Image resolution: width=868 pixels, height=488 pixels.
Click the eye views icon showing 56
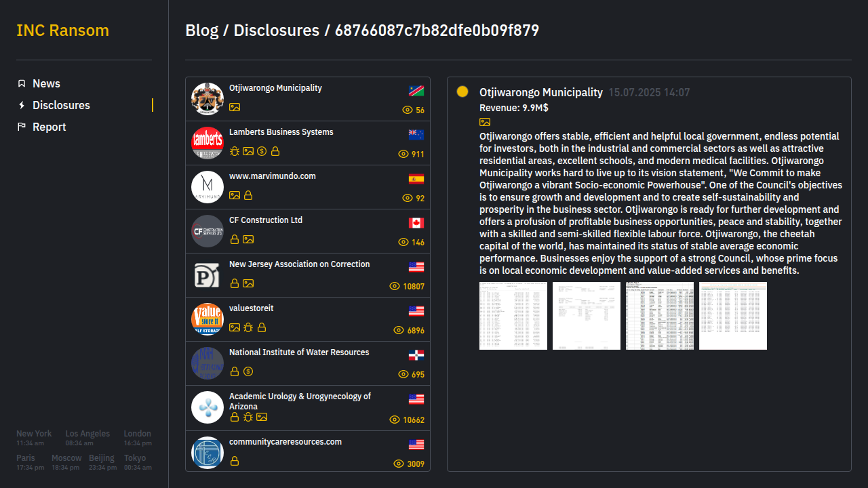[408, 110]
